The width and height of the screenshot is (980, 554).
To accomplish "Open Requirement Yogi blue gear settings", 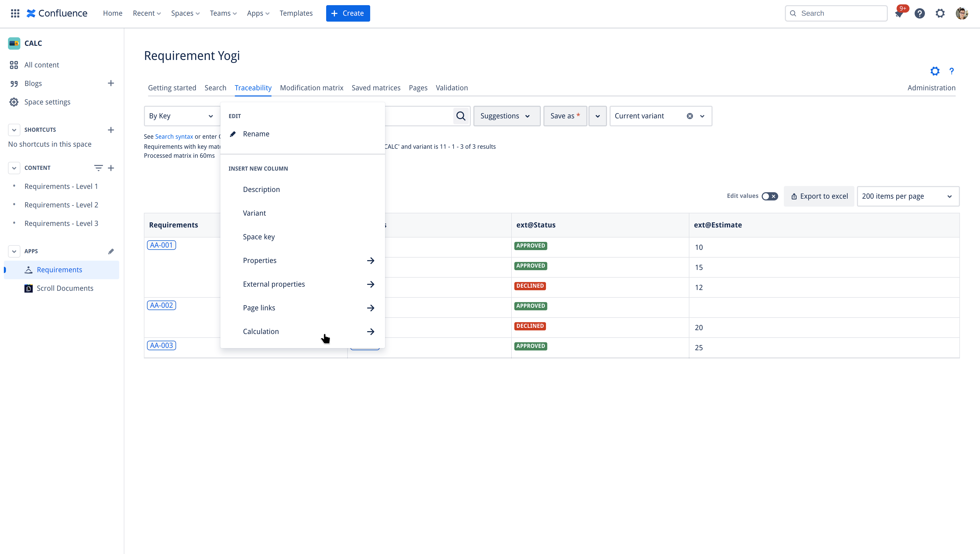I will point(935,71).
